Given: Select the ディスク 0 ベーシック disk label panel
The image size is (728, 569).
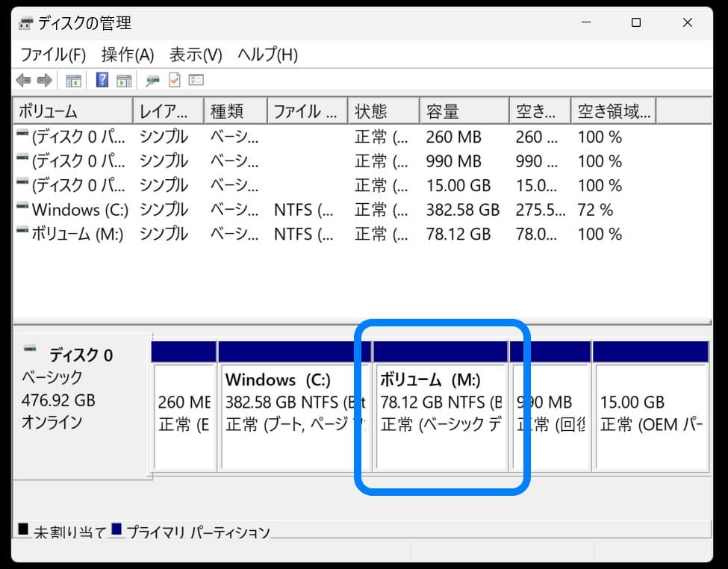Looking at the screenshot, I should coord(82,406).
